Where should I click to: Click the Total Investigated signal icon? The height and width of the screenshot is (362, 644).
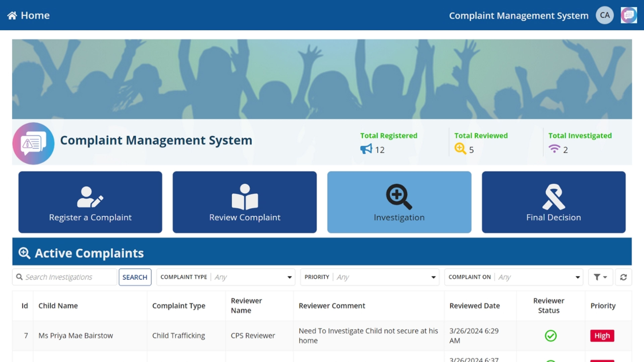(554, 149)
